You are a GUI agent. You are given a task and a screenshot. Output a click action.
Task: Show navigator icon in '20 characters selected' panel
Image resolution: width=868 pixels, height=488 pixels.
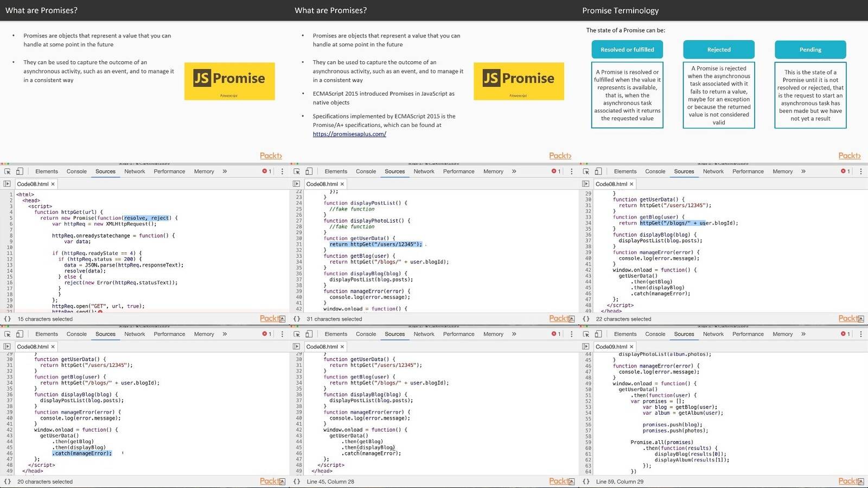pyautogui.click(x=7, y=346)
